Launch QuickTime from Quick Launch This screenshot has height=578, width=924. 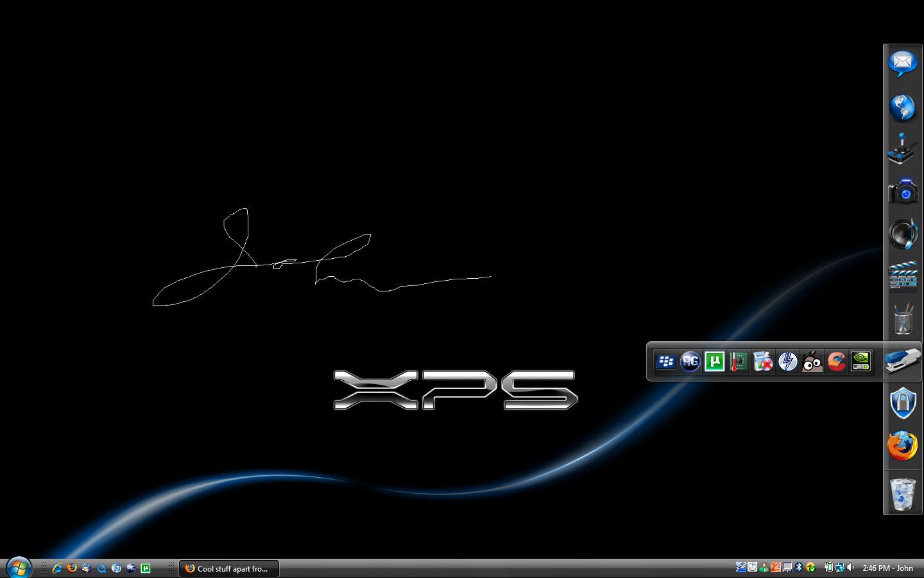click(101, 568)
